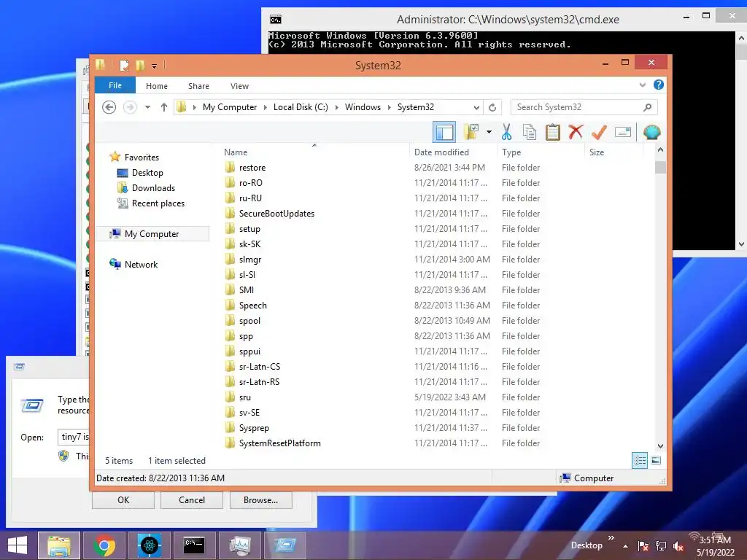Open Explorer help question mark

click(x=659, y=85)
